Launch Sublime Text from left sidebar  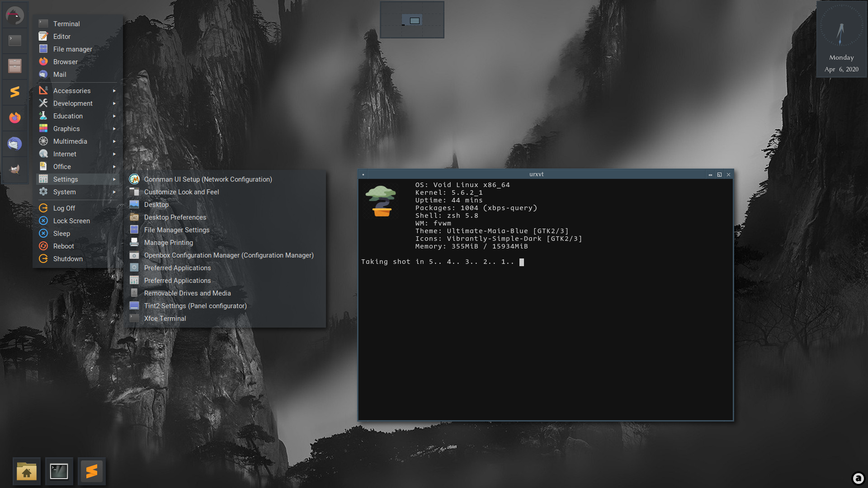click(15, 92)
